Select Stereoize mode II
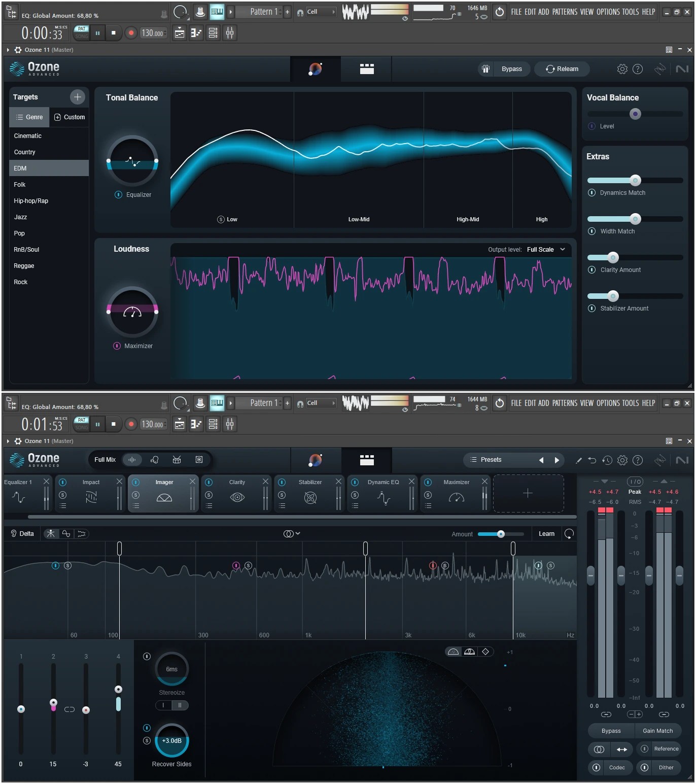Viewport: 696px width, 784px height. [x=180, y=705]
